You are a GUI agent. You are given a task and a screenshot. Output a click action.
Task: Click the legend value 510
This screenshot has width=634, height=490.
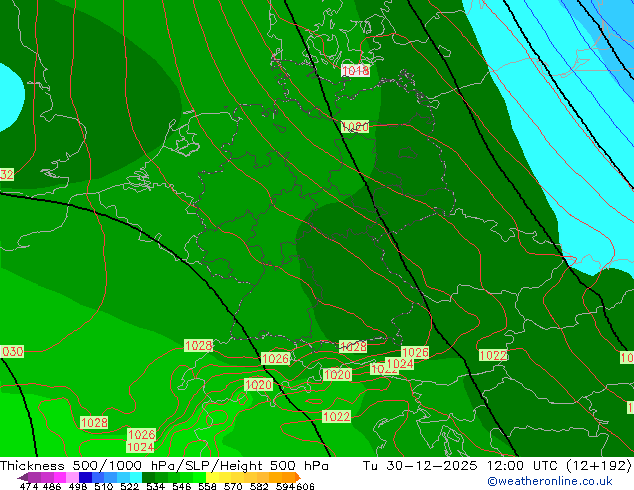(x=104, y=486)
